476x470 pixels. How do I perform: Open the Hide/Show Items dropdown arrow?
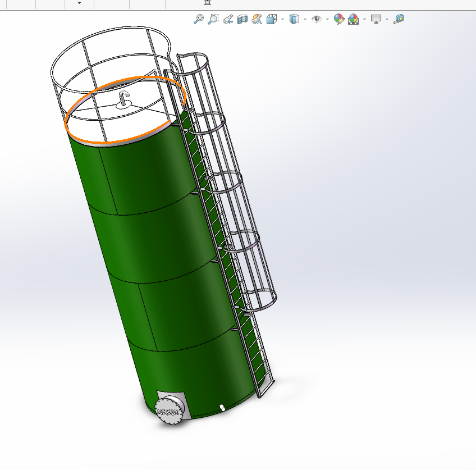tap(327, 19)
